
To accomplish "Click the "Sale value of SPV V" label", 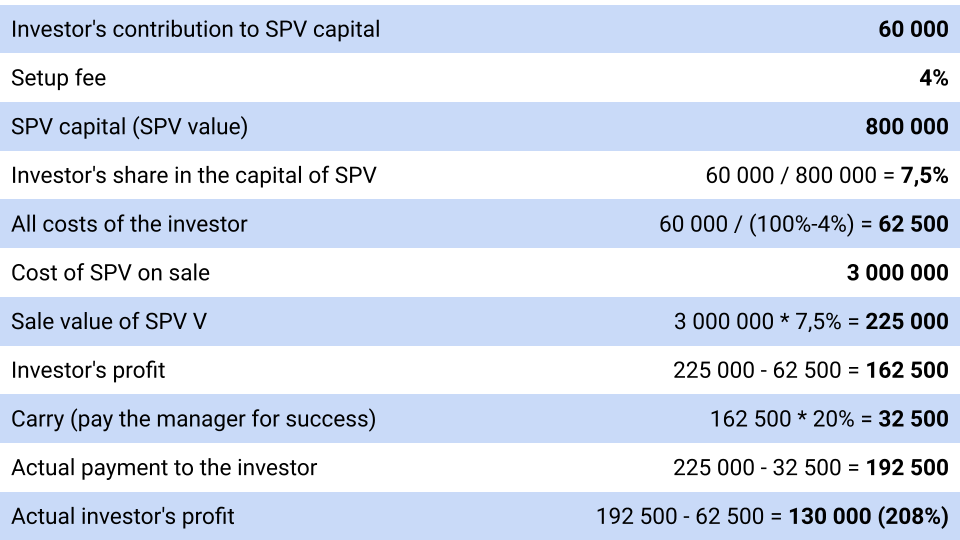I will click(x=109, y=322).
